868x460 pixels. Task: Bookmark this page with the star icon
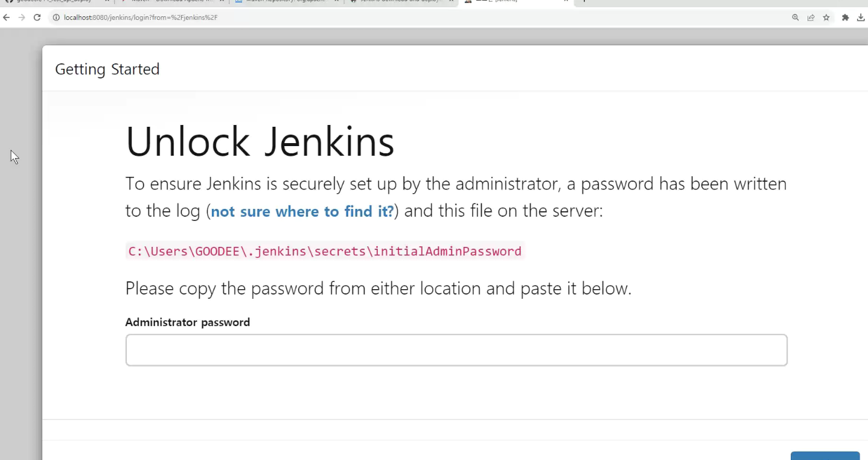[x=826, y=18]
